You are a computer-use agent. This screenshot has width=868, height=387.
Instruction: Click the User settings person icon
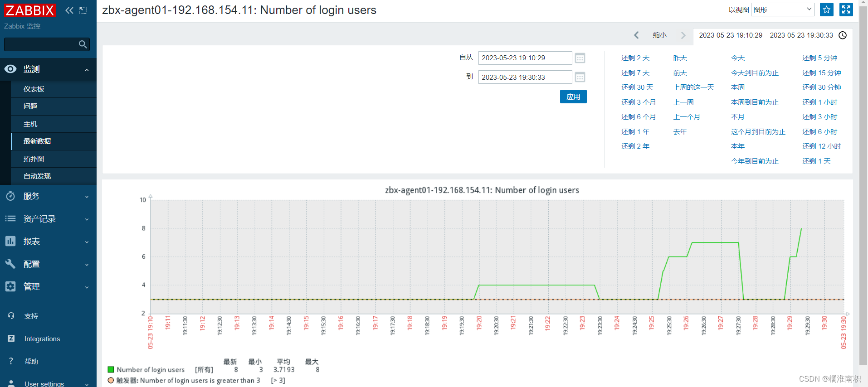(11, 383)
